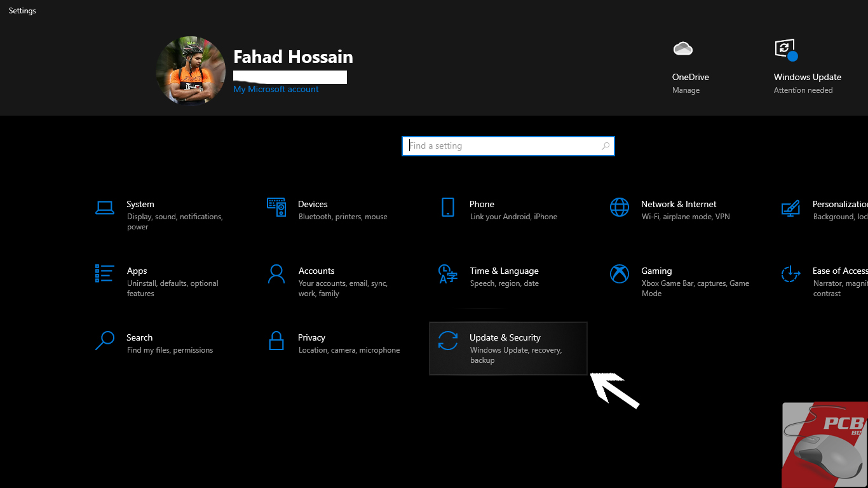Open the Privacy padlock icon
This screenshot has width=868, height=488.
276,341
